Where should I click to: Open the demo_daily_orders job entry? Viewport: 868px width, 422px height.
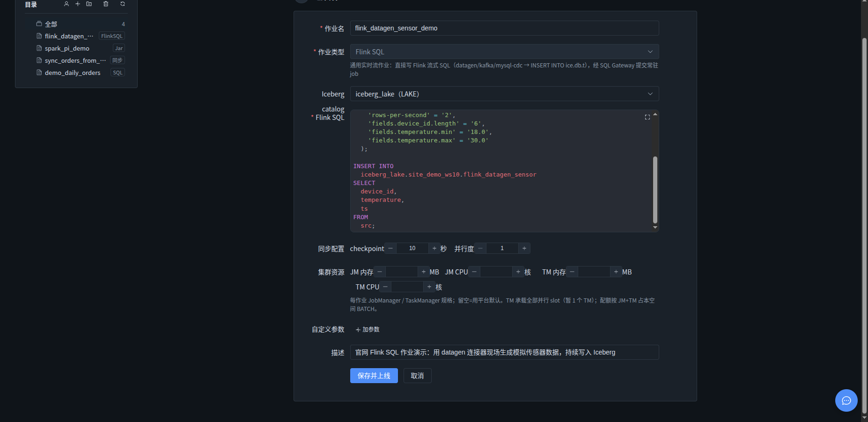point(73,73)
